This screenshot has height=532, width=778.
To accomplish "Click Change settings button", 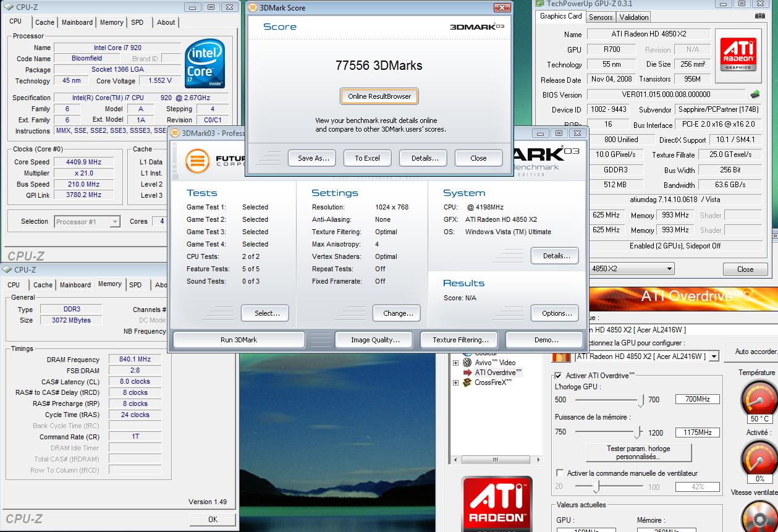I will [398, 313].
